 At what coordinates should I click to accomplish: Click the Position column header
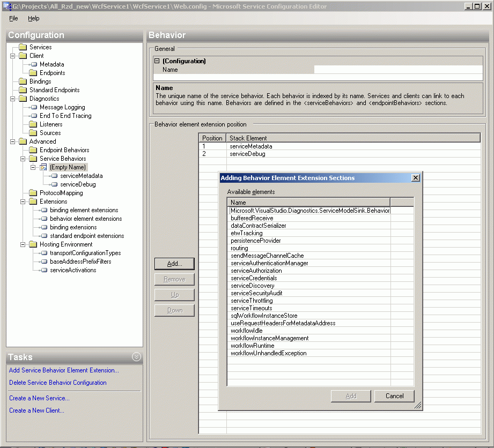tap(212, 138)
